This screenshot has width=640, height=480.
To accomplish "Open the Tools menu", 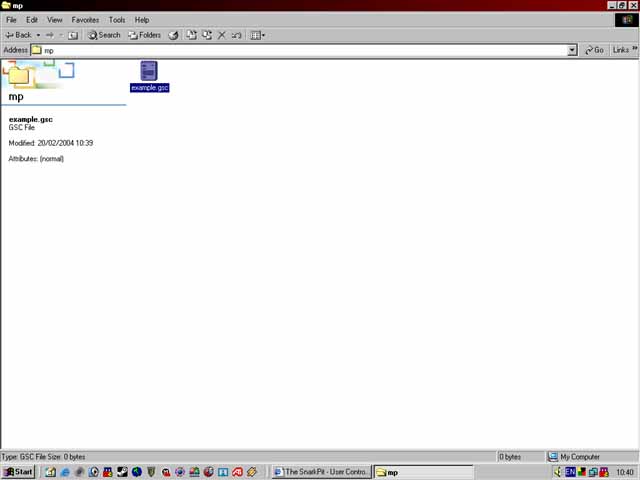I will coord(117,20).
